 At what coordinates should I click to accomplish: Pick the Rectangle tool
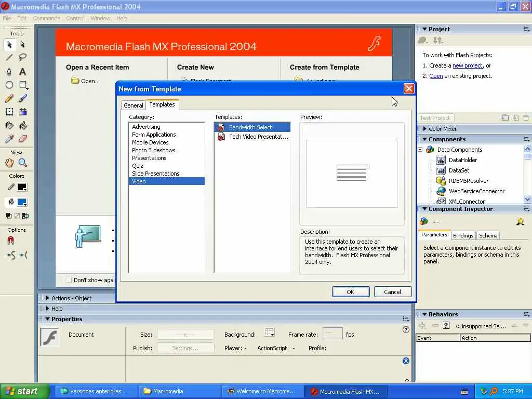pos(22,85)
